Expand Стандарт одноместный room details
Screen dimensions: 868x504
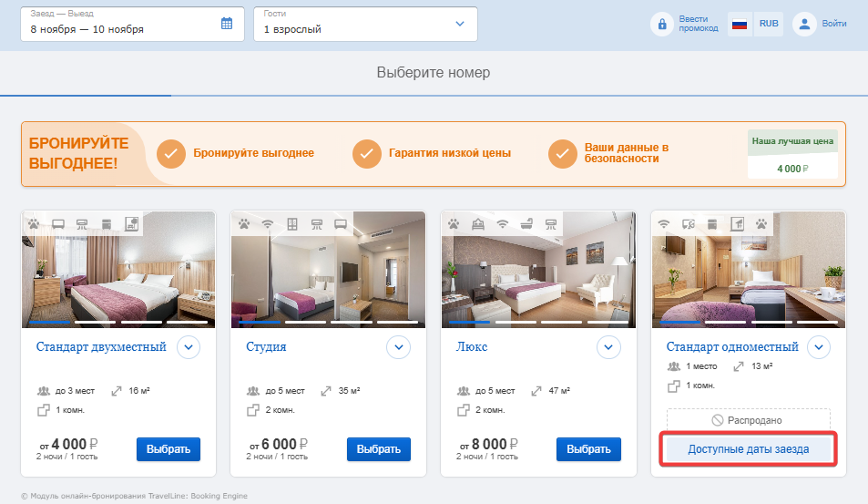[x=819, y=347]
